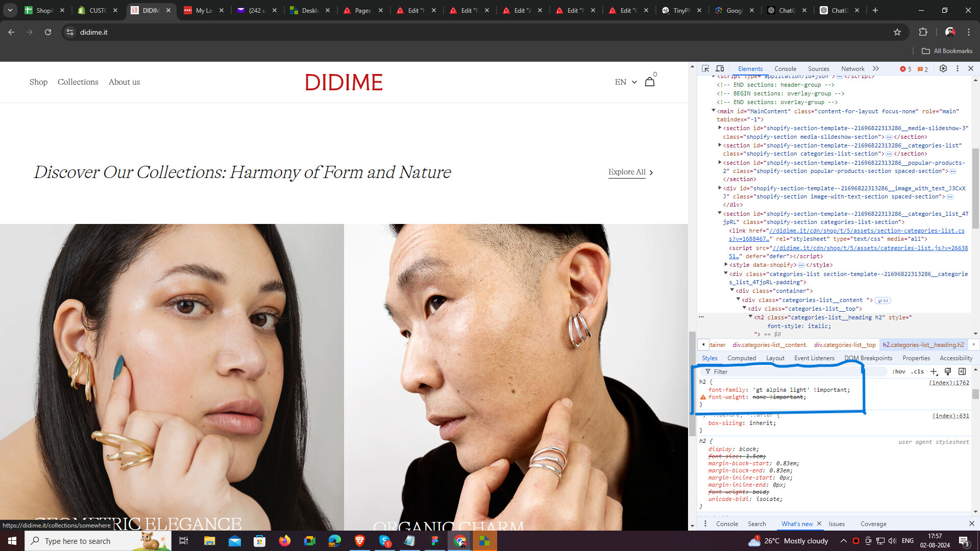Open the cart bag icon

[650, 82]
